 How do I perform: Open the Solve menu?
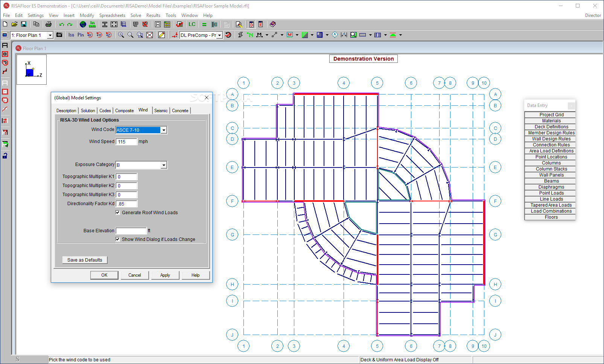pos(136,15)
